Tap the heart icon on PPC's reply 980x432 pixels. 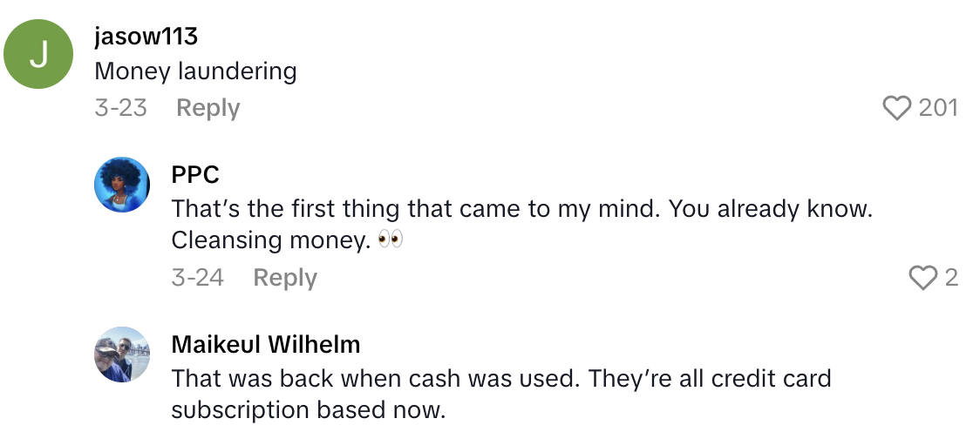(x=921, y=278)
